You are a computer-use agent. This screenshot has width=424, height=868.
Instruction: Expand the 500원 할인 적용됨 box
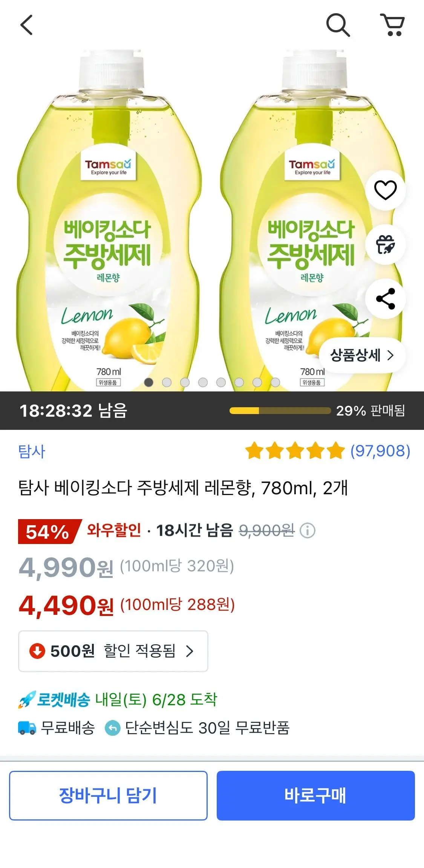(113, 651)
